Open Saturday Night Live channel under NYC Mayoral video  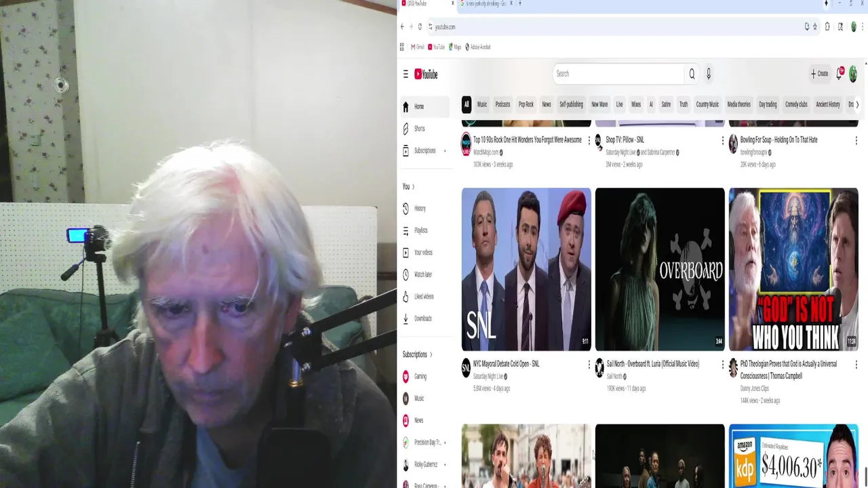pyautogui.click(x=488, y=376)
